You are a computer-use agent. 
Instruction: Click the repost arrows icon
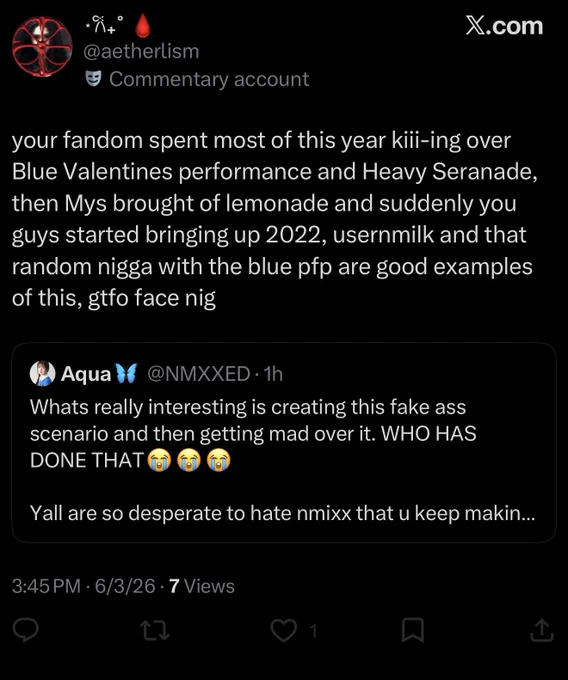click(154, 631)
